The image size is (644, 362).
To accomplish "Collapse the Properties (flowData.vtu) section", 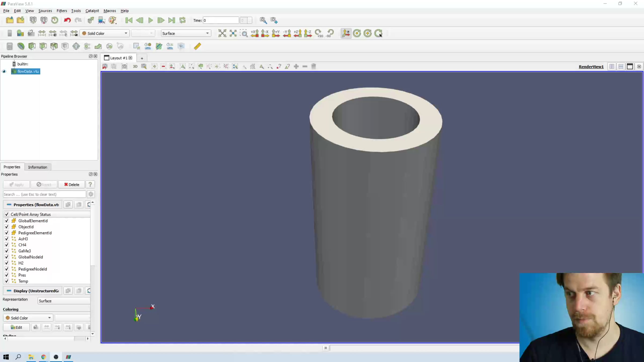I will point(32,205).
